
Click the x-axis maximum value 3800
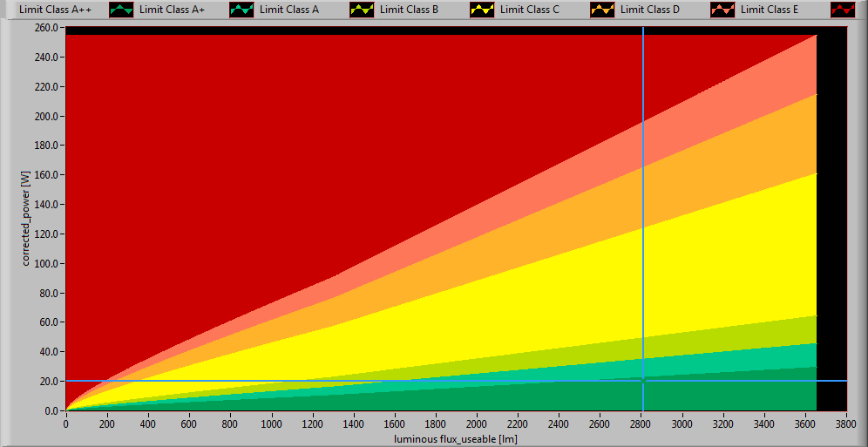pyautogui.click(x=846, y=423)
